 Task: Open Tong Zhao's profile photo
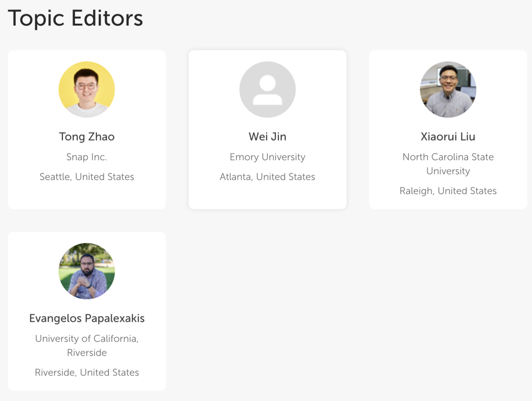87,90
